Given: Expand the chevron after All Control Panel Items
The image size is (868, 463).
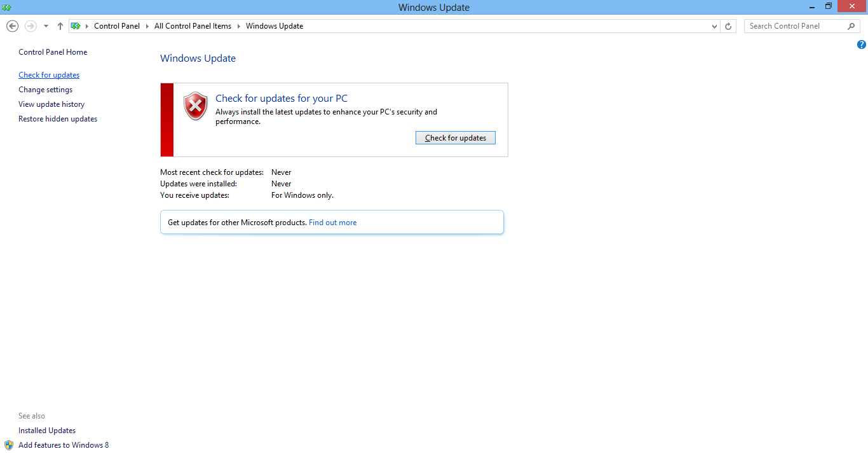Looking at the screenshot, I should [239, 26].
